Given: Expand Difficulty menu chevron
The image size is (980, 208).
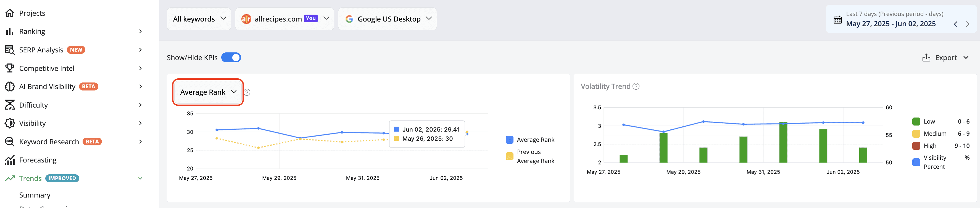Looking at the screenshot, I should (x=140, y=105).
